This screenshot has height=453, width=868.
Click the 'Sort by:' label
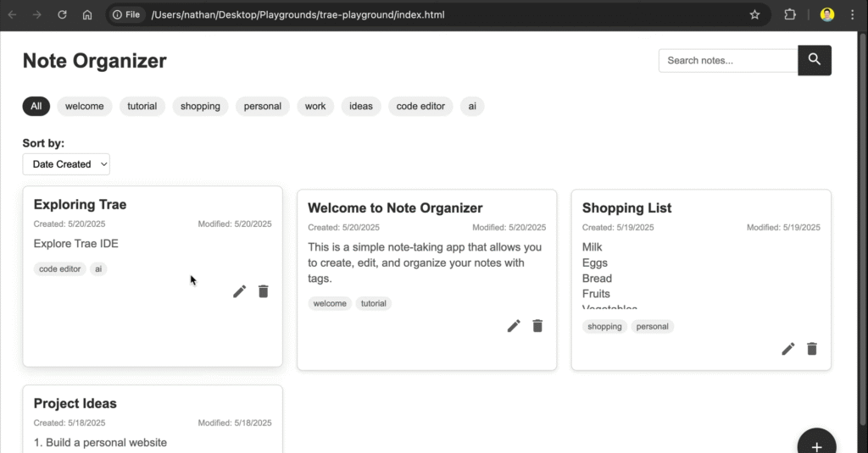tap(43, 143)
